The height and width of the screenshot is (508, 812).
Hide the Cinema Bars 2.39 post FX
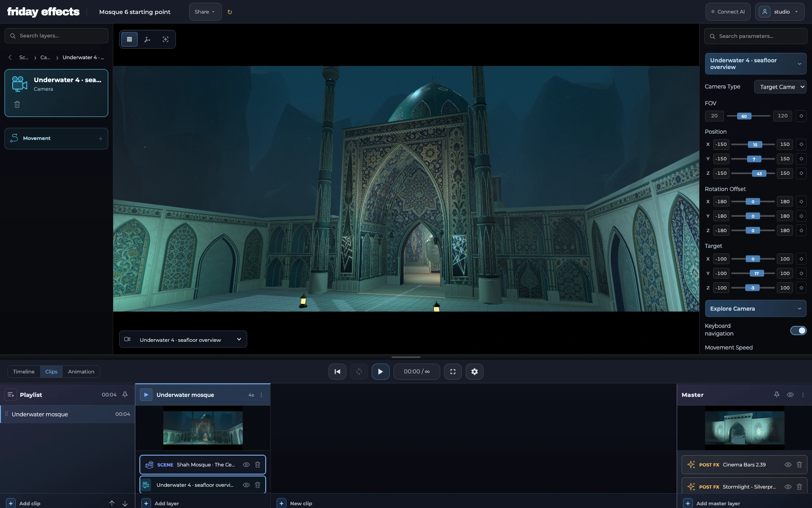pyautogui.click(x=788, y=465)
